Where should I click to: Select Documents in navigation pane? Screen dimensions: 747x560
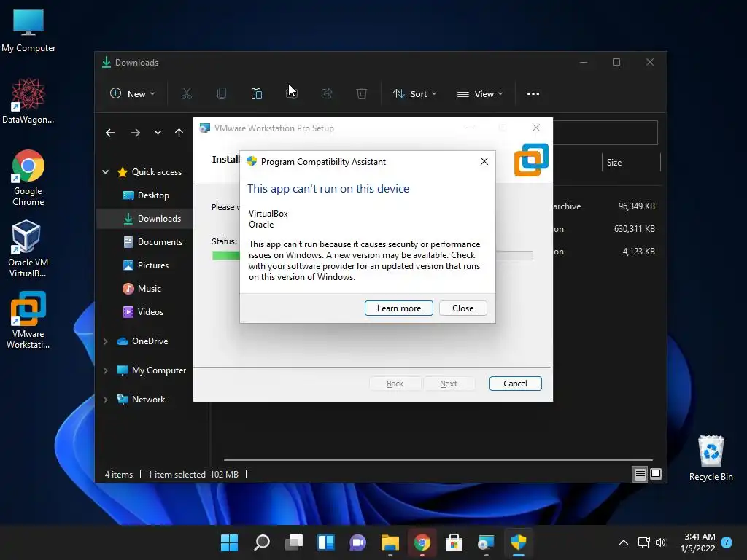point(152,242)
